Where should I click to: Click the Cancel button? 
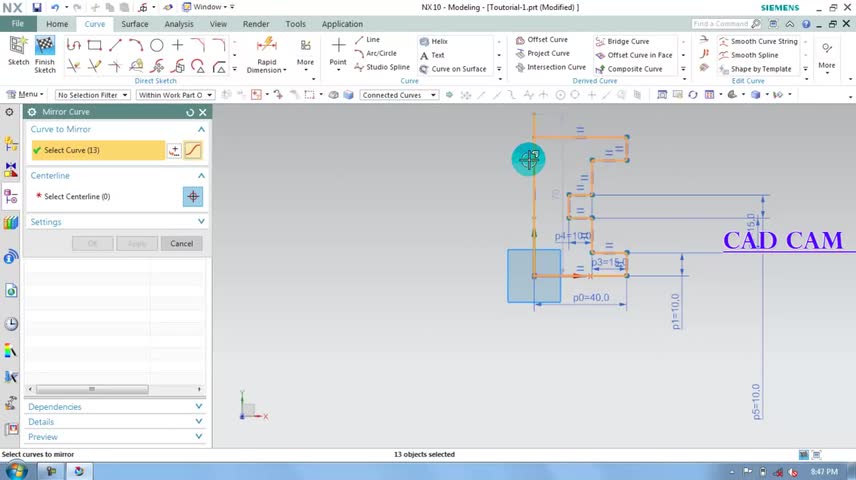pos(181,244)
